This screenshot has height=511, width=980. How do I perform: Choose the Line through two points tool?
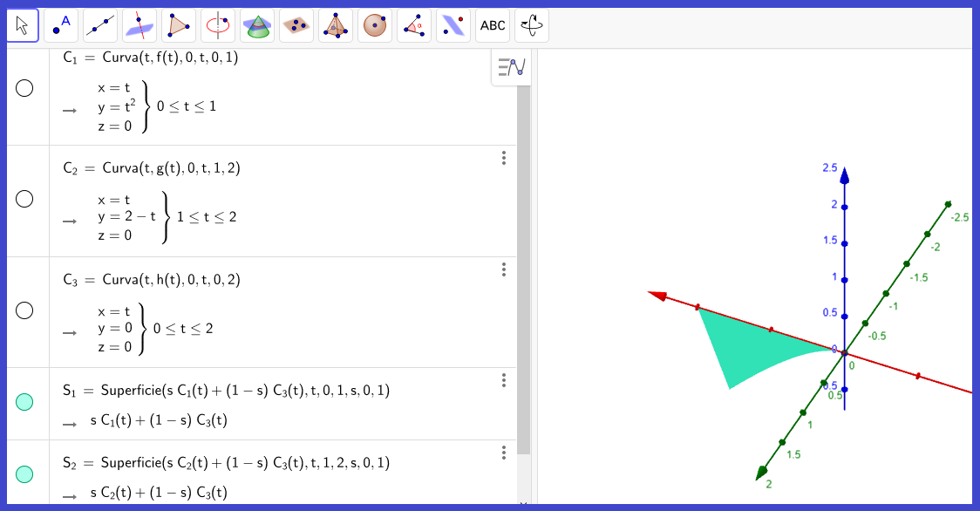[x=100, y=26]
